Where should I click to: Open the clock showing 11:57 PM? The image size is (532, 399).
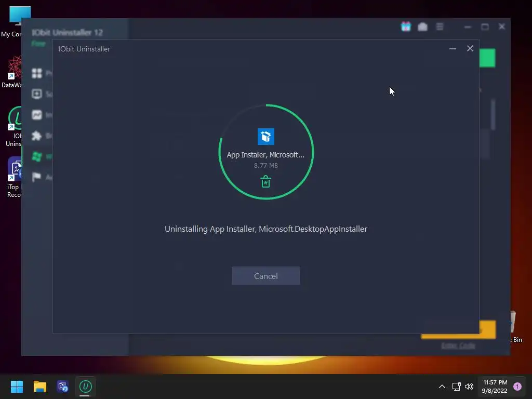click(x=495, y=387)
